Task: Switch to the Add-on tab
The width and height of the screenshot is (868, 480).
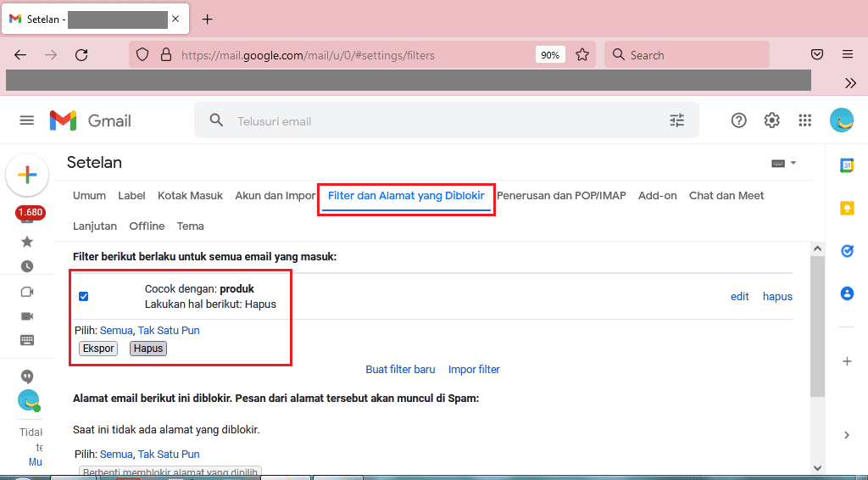Action: click(x=658, y=195)
